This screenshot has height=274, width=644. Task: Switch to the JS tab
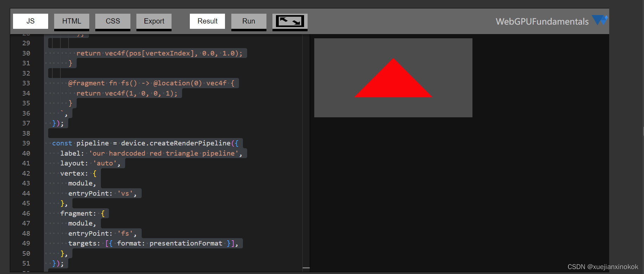point(31,21)
